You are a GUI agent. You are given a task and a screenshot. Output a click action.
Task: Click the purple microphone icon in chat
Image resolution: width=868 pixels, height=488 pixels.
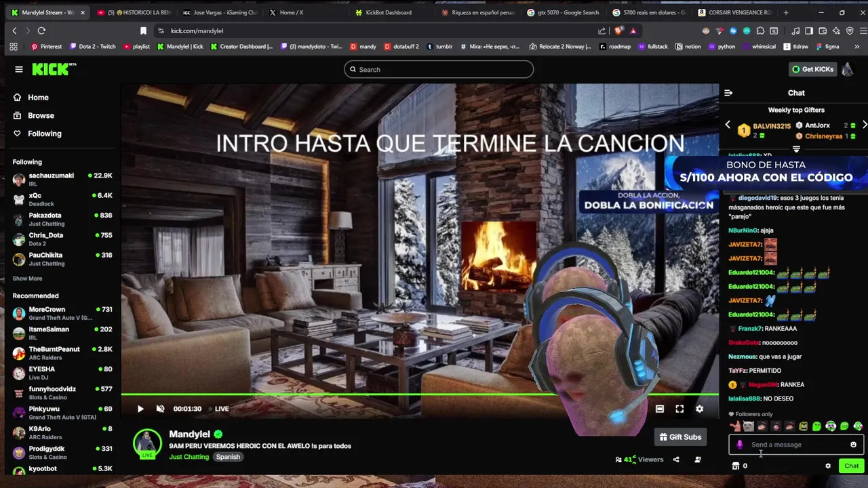pyautogui.click(x=740, y=445)
